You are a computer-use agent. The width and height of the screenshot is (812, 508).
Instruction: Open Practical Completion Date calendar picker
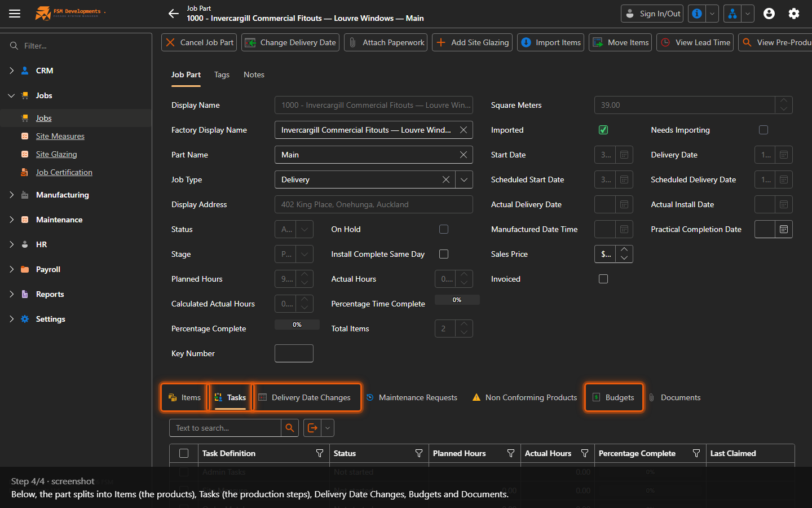pyautogui.click(x=784, y=229)
